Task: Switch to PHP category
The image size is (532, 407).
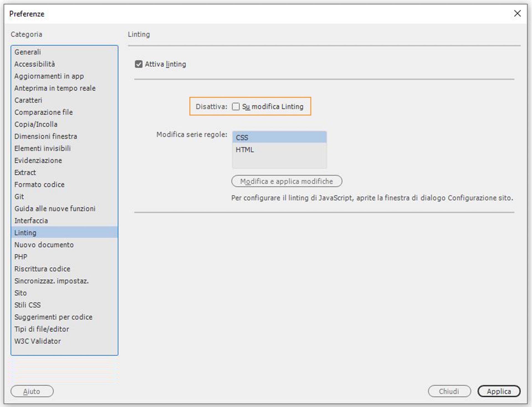Action: 21,257
